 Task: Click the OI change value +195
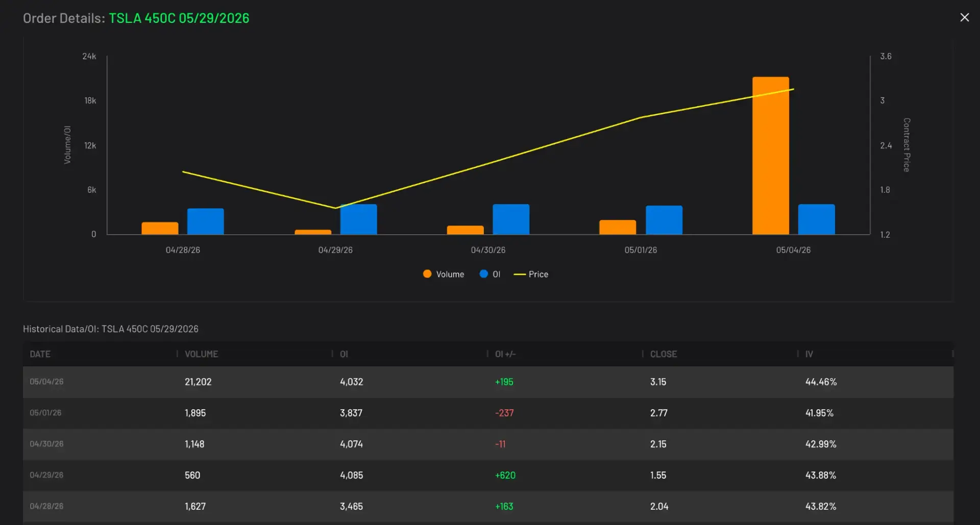504,382
